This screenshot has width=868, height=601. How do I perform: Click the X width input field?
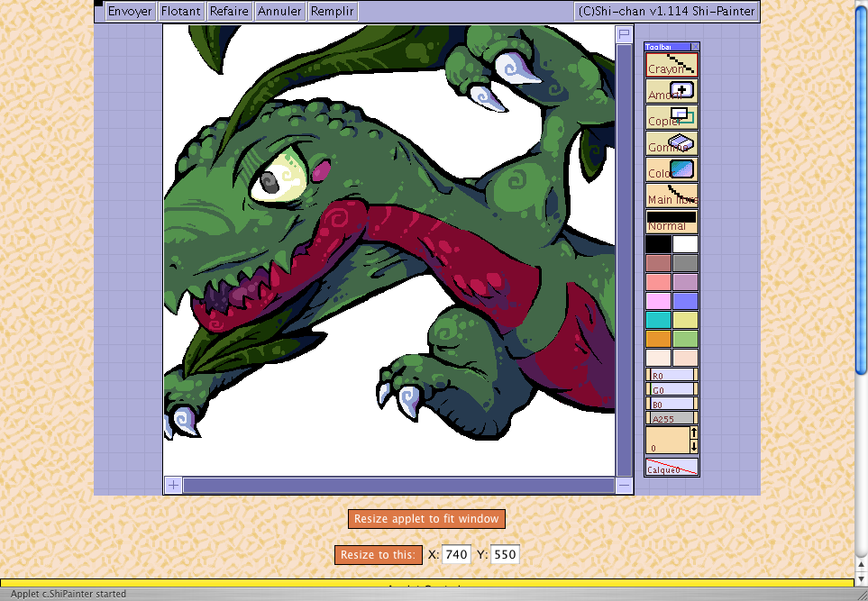click(456, 554)
